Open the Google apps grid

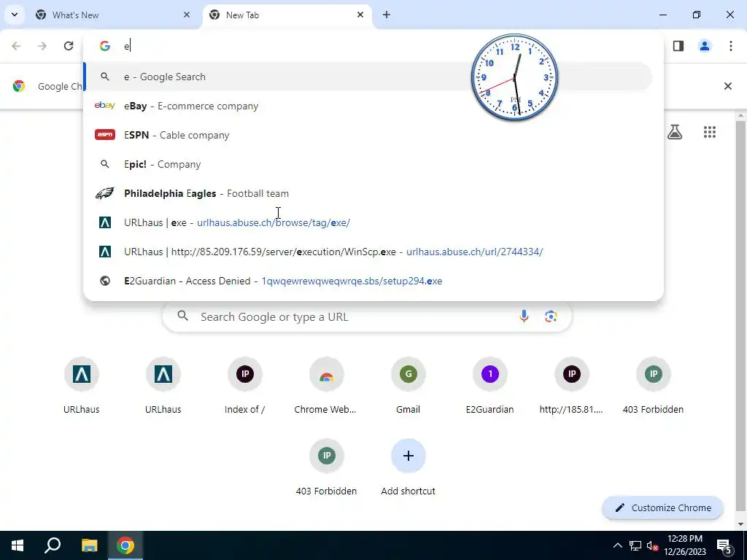coord(709,132)
